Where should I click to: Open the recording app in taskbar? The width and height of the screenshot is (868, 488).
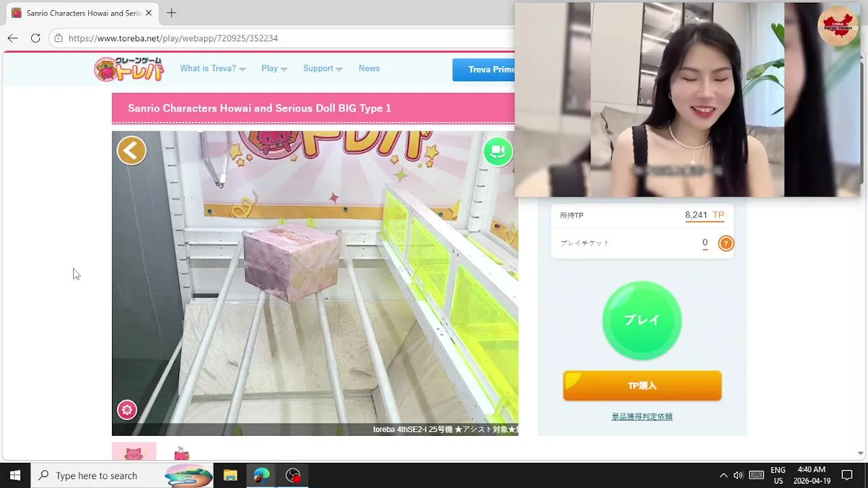coord(293,475)
